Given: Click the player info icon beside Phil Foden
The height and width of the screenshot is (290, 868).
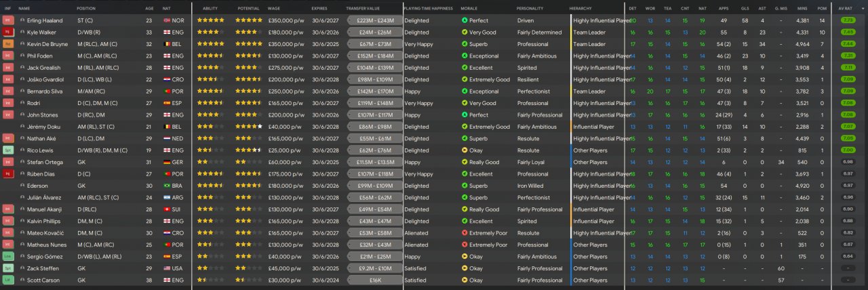Looking at the screenshot, I should click(22, 56).
